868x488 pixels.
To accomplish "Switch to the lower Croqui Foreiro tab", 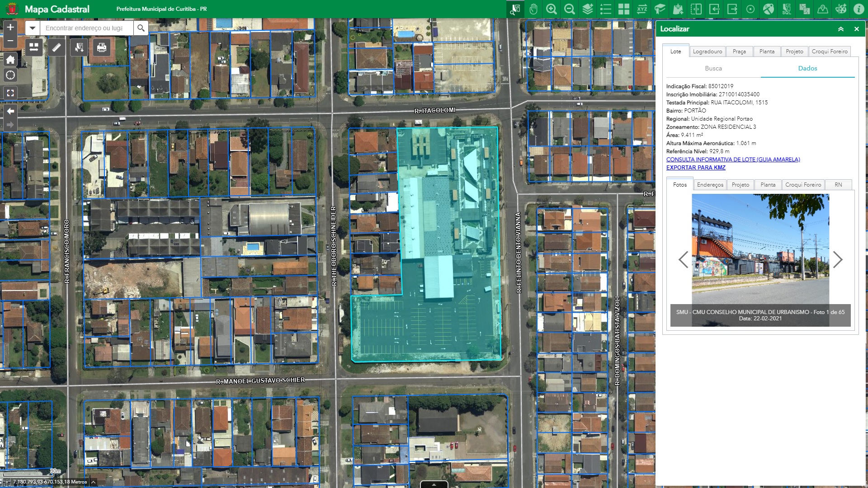I will tap(803, 185).
